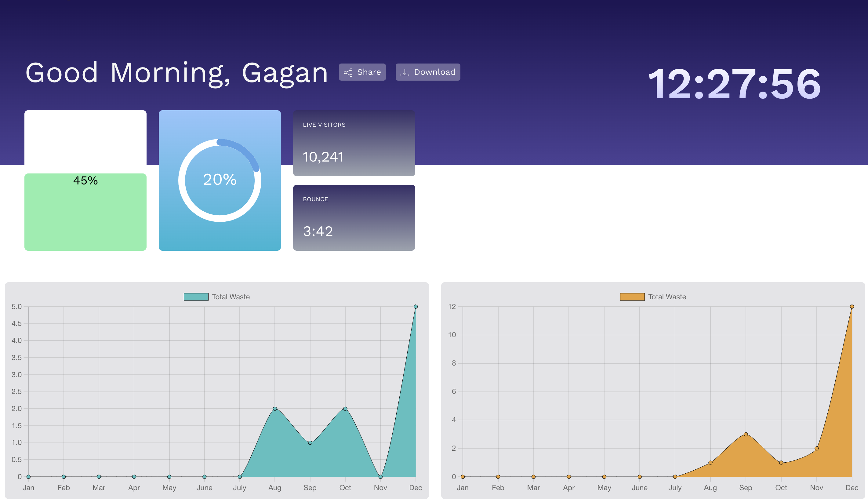Click Dec data point on orange chart

[x=852, y=307]
